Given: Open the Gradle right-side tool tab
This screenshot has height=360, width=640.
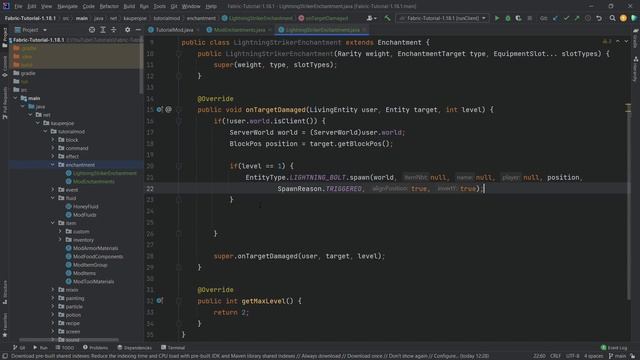Looking at the screenshot, I should pyautogui.click(x=636, y=39).
